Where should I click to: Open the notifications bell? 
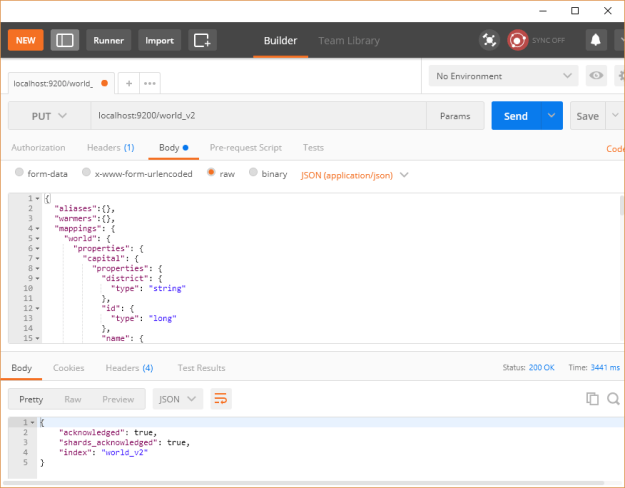point(596,40)
